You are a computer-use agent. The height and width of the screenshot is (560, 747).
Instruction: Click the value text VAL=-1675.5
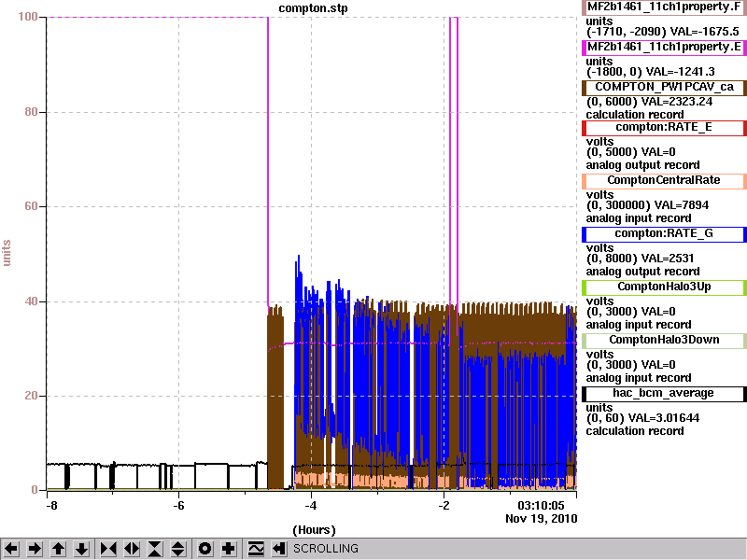[705, 32]
